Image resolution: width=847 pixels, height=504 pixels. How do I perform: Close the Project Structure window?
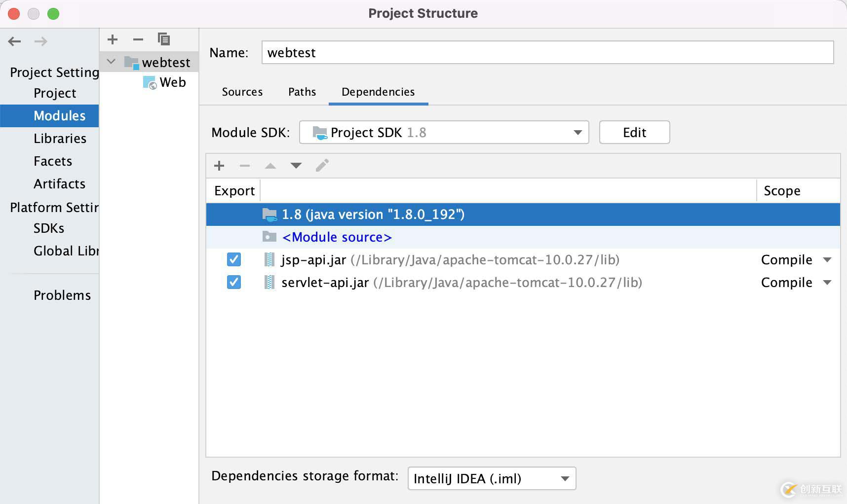click(x=14, y=14)
